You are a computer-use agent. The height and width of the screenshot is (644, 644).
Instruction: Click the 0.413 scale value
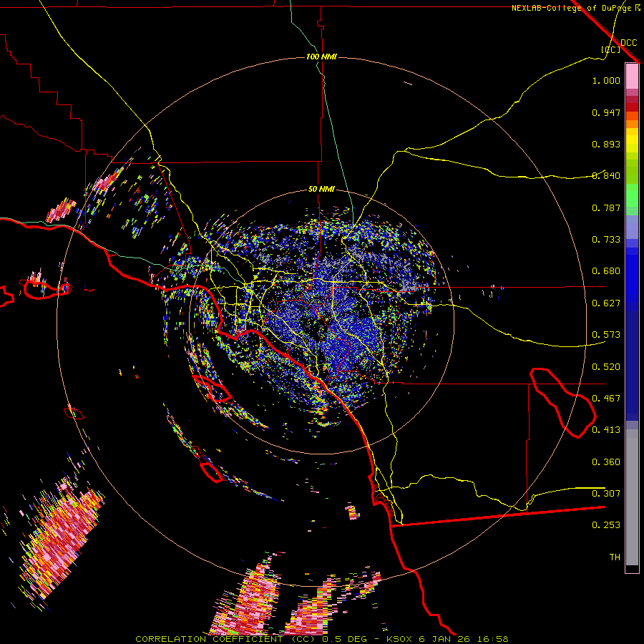pyautogui.click(x=606, y=430)
